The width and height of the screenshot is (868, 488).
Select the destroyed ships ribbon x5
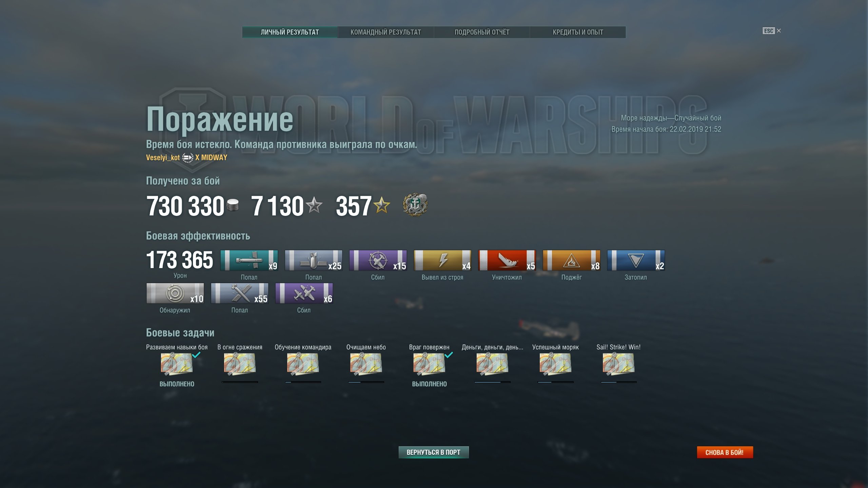(x=507, y=260)
